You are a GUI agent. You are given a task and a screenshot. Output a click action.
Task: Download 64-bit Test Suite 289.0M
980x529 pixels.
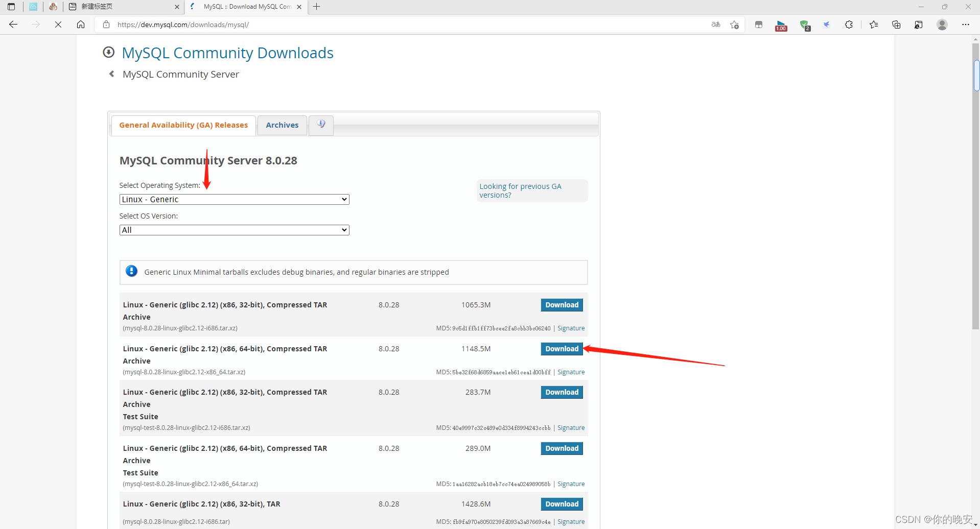[562, 448]
